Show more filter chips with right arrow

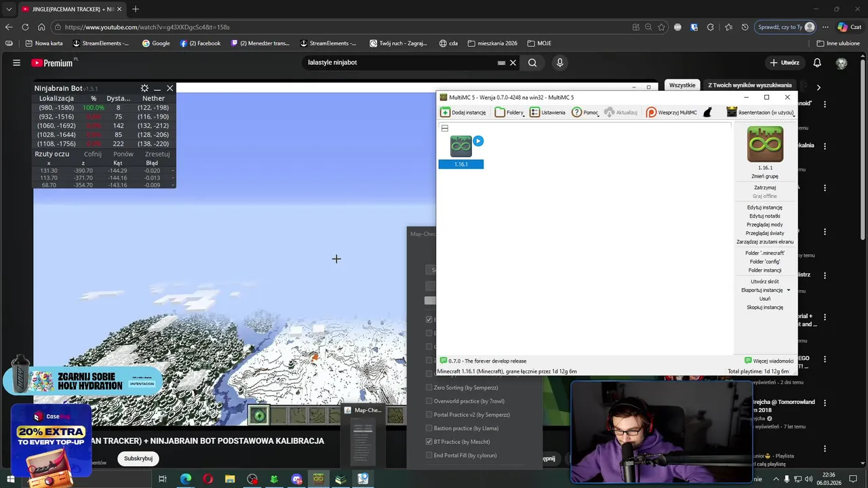coord(818,87)
